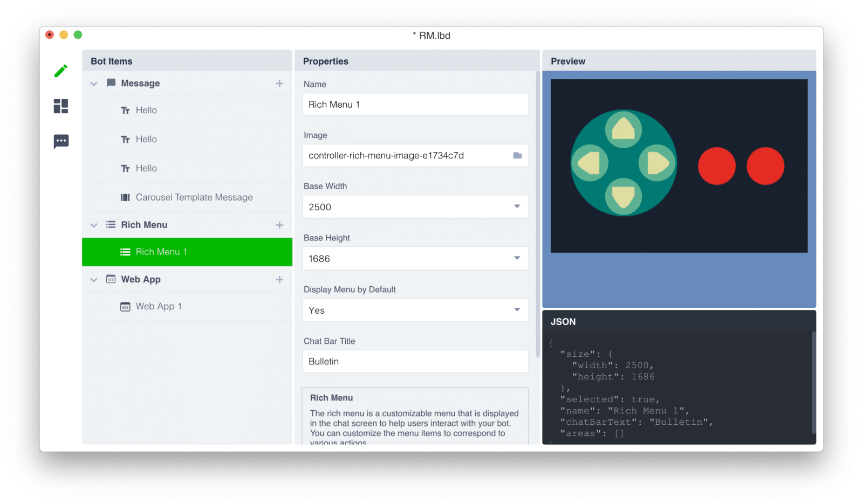Add a new Message item with plus
The image size is (863, 504).
coord(279,84)
